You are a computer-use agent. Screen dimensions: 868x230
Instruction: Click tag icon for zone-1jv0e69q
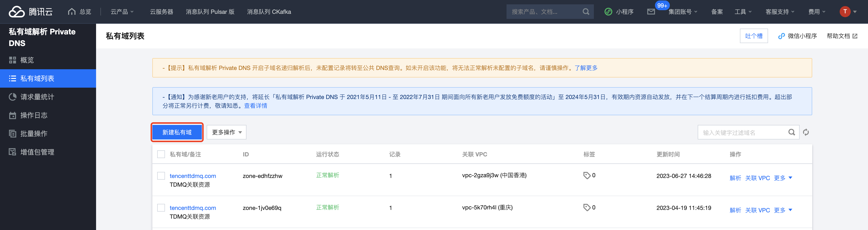[587, 207]
